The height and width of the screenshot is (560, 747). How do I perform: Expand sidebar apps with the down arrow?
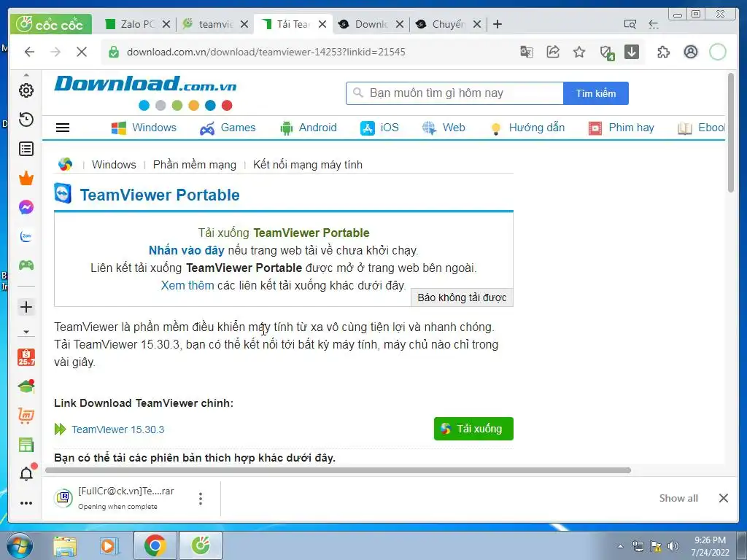click(26, 332)
